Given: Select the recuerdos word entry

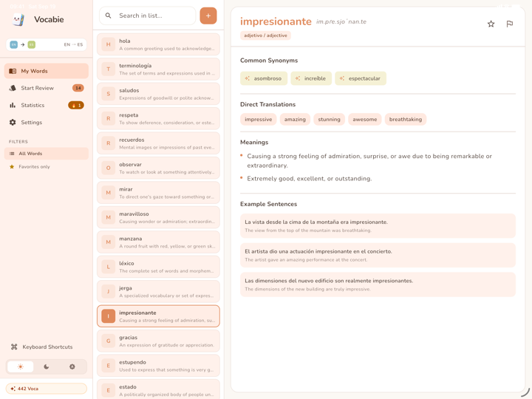Looking at the screenshot, I should [158, 143].
